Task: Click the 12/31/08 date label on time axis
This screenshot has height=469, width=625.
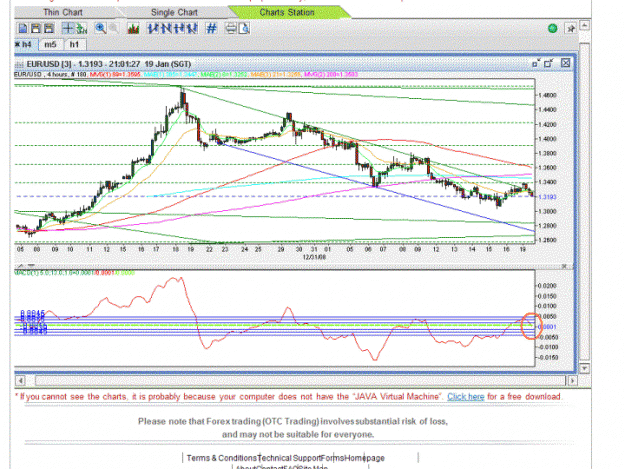Action: click(314, 257)
